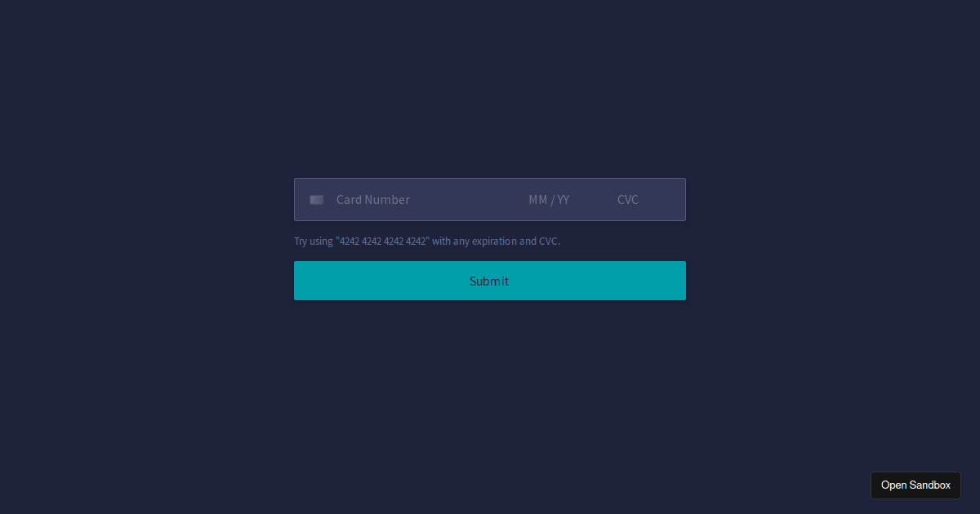Click the teal Submit button label
Image resolution: width=980 pixels, height=514 pixels.
(489, 281)
